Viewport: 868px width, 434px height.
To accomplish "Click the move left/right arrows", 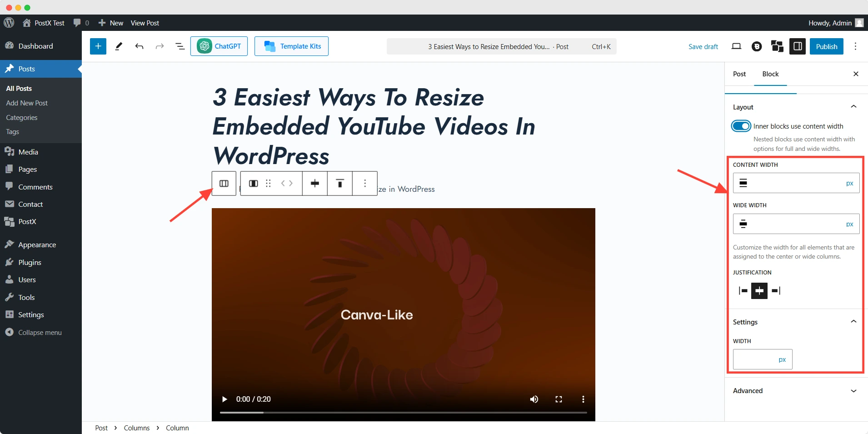I will (x=287, y=184).
